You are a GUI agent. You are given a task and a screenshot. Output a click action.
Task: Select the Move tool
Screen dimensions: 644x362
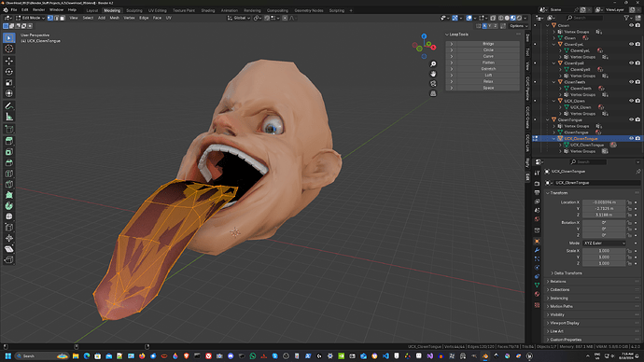click(9, 61)
